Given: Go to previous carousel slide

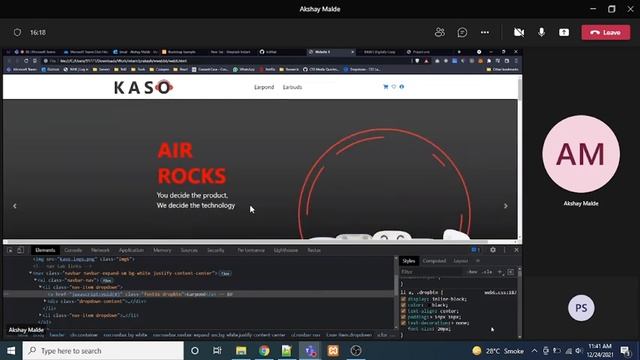Looking at the screenshot, I should (x=15, y=206).
